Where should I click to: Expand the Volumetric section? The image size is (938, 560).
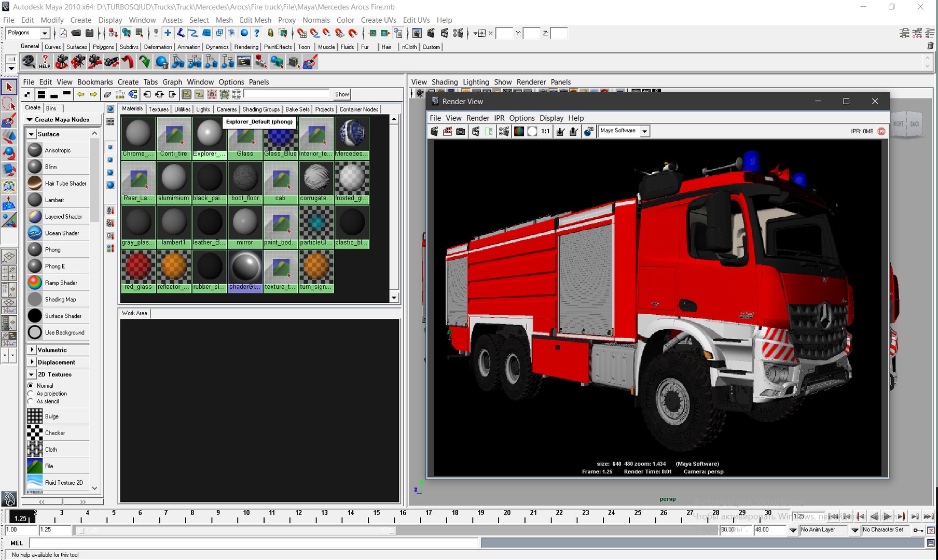tap(32, 350)
